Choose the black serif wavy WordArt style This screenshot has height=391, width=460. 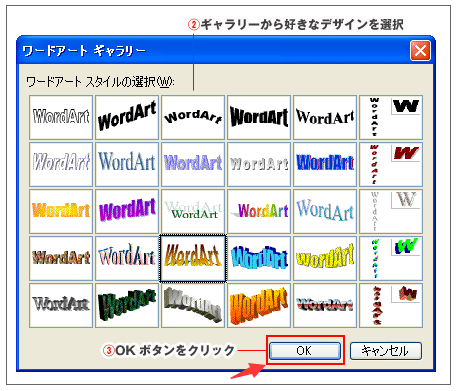(325, 117)
